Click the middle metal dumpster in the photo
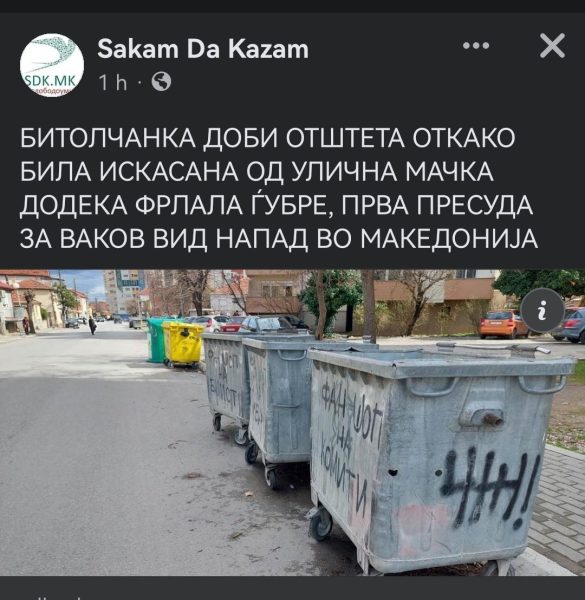The image size is (585, 600). [277, 402]
